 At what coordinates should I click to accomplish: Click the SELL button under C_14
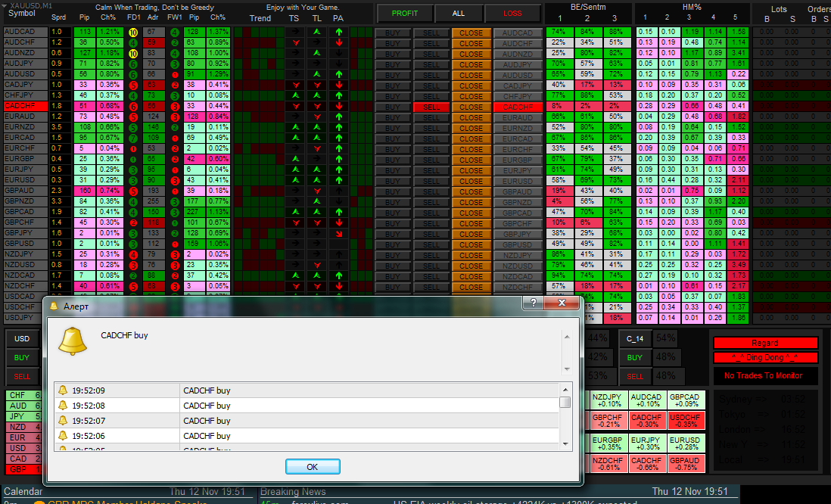point(635,377)
